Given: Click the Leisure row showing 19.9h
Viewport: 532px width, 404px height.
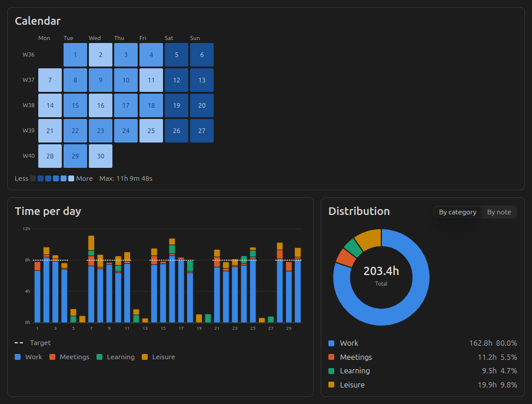Looking at the screenshot, I should pyautogui.click(x=423, y=385).
